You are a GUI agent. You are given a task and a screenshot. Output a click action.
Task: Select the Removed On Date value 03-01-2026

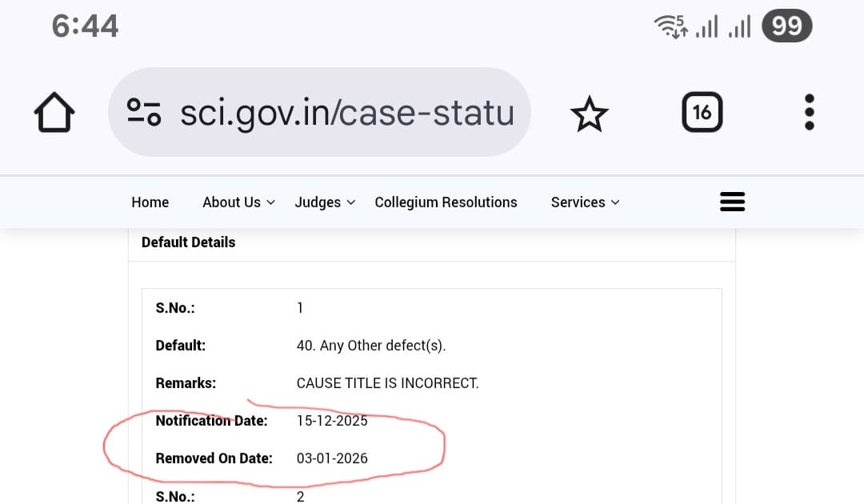[x=332, y=458]
